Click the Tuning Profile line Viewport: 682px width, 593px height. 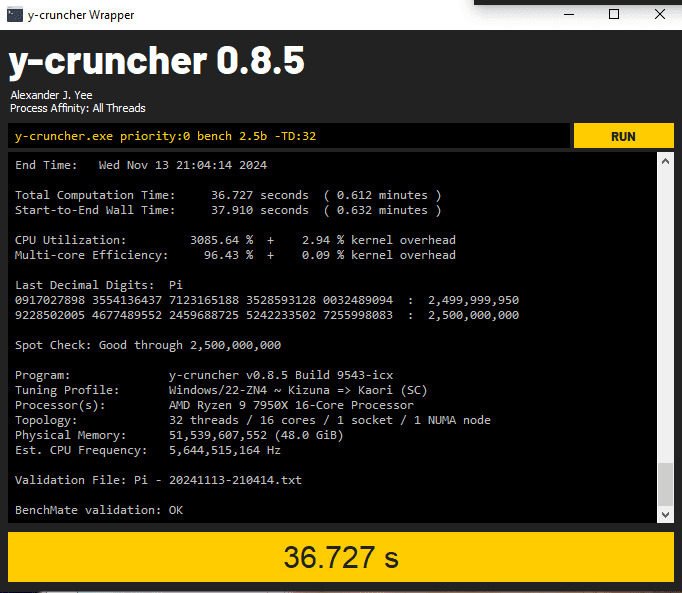coord(221,390)
